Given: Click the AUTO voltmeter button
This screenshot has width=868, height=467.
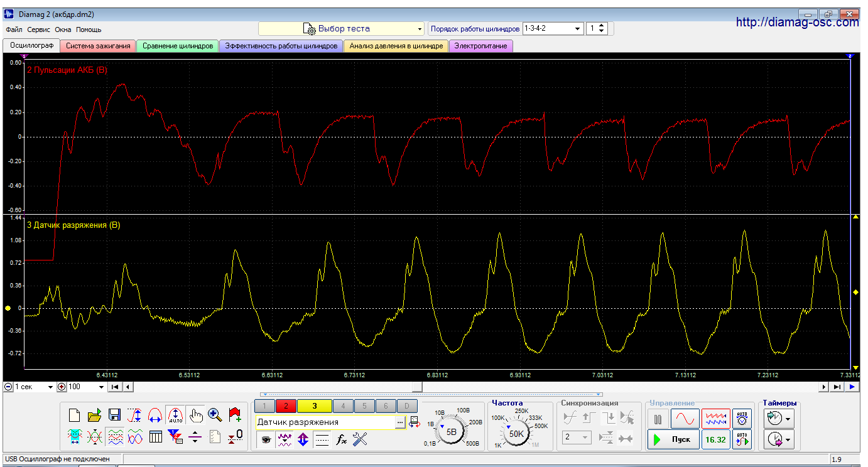Looking at the screenshot, I should [x=742, y=419].
